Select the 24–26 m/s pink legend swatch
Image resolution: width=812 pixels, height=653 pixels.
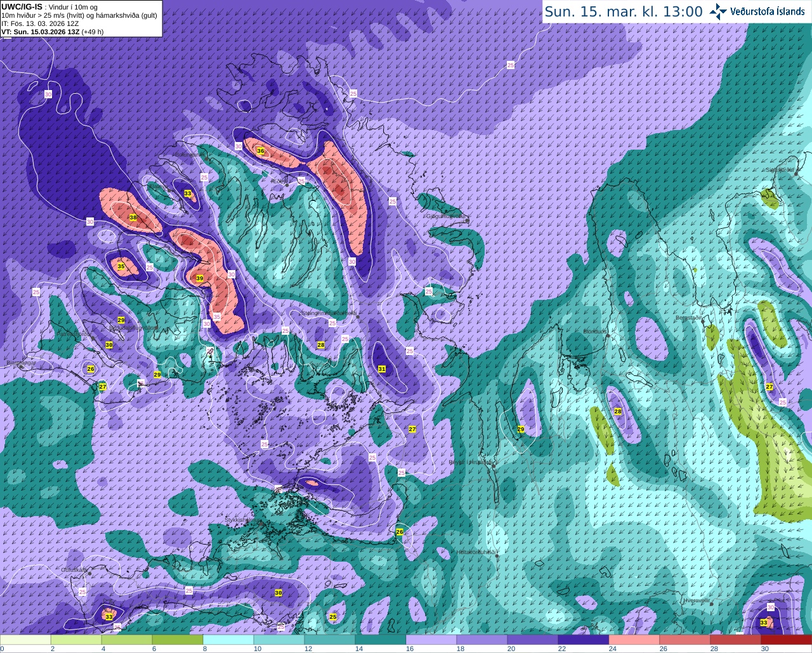click(634, 640)
